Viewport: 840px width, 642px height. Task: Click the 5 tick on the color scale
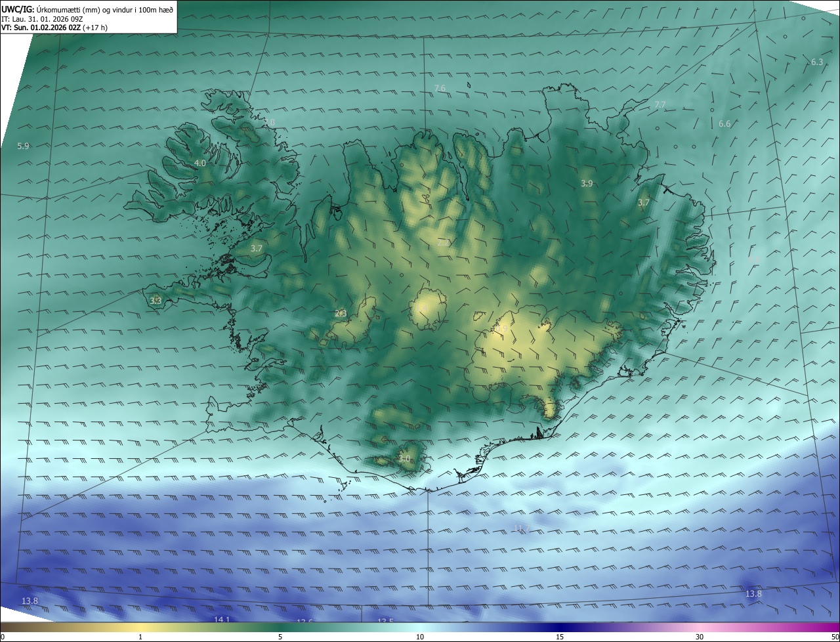click(x=280, y=637)
